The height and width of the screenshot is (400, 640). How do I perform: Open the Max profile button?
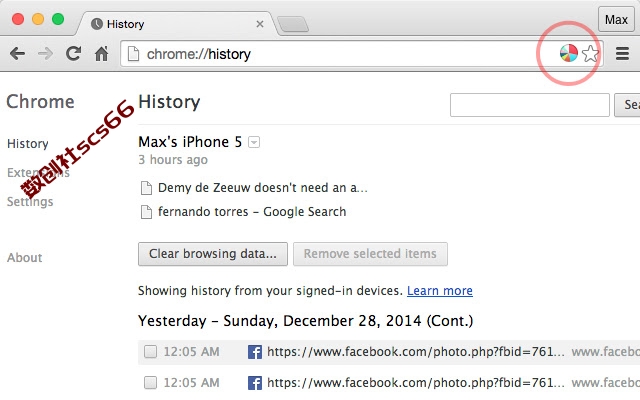(x=616, y=19)
